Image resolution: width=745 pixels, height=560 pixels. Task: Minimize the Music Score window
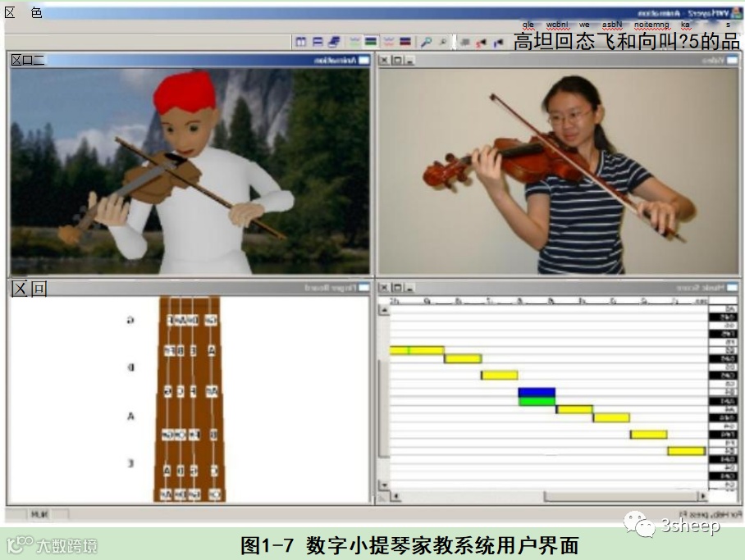(409, 288)
